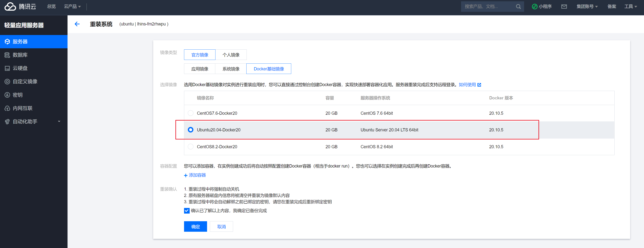Image resolution: width=644 pixels, height=248 pixels.
Task: Select the CentOS8.2-Docker20 radio button
Action: 190,146
